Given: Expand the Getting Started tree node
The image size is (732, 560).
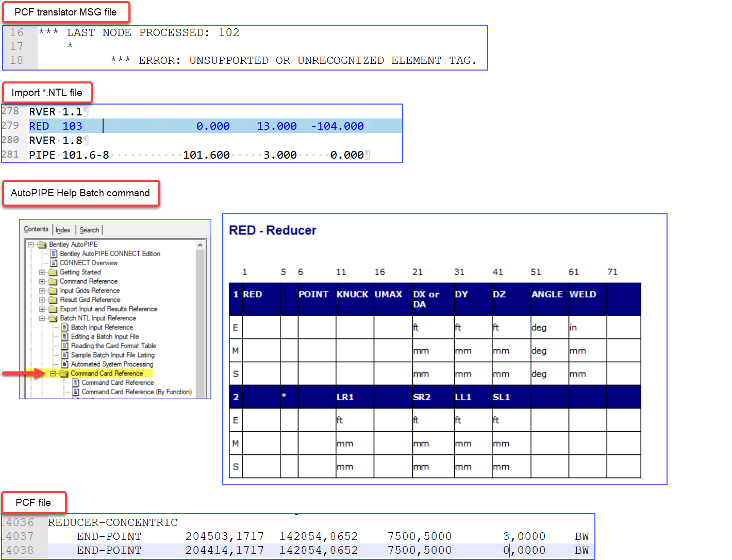Looking at the screenshot, I should click(42, 272).
